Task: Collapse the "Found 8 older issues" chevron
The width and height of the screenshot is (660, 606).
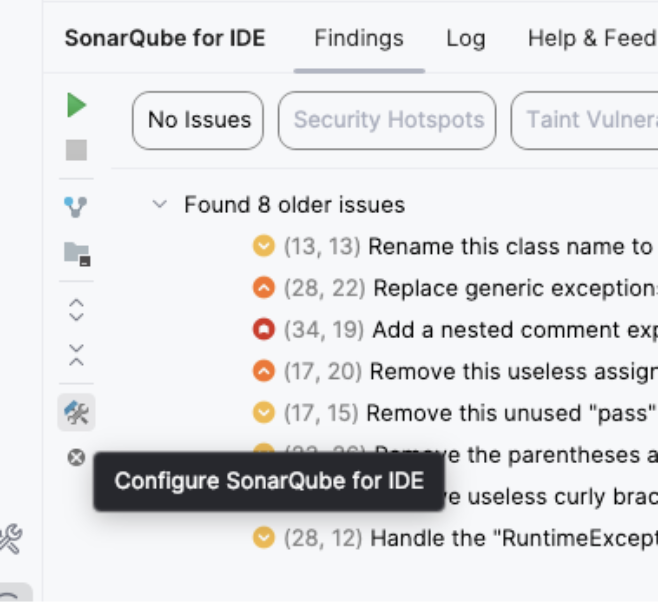Action: [159, 205]
